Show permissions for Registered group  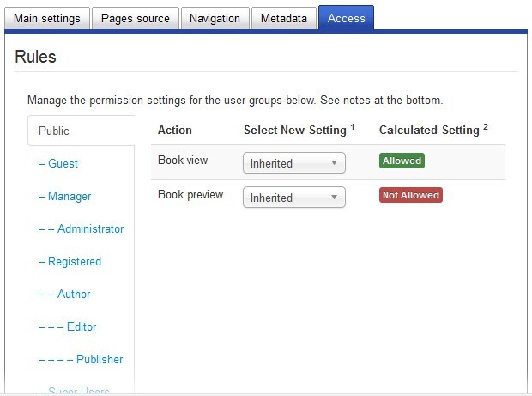[x=70, y=261]
